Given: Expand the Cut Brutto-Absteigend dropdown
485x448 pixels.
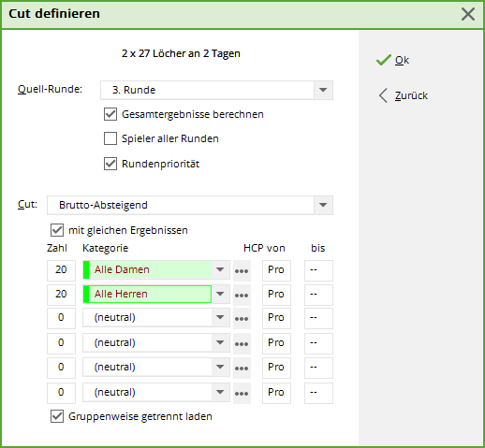Looking at the screenshot, I should click(x=323, y=205).
